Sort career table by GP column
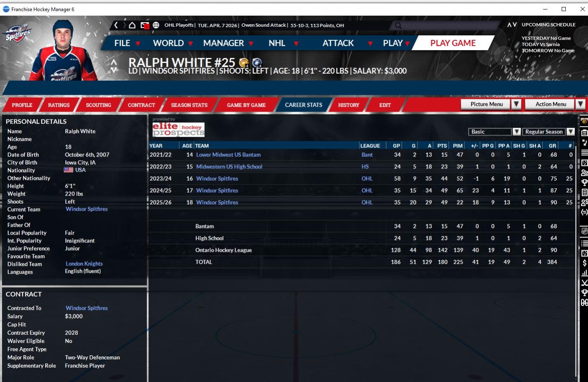This screenshot has height=382, width=588. (396, 146)
